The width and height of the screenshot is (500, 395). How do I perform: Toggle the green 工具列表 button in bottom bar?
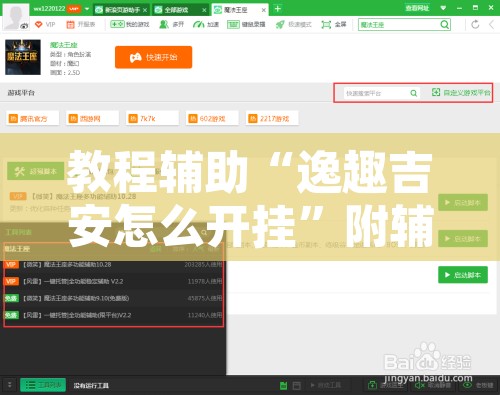point(43,385)
